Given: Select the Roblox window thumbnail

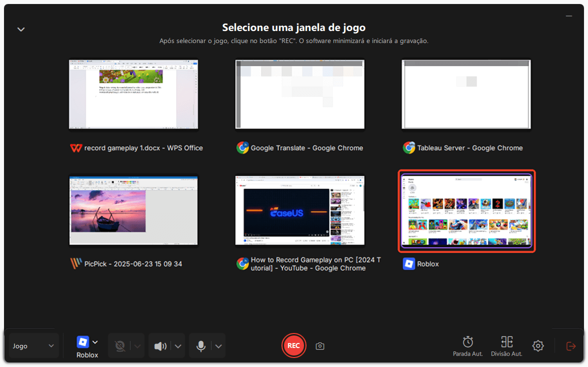Looking at the screenshot, I should click(466, 211).
